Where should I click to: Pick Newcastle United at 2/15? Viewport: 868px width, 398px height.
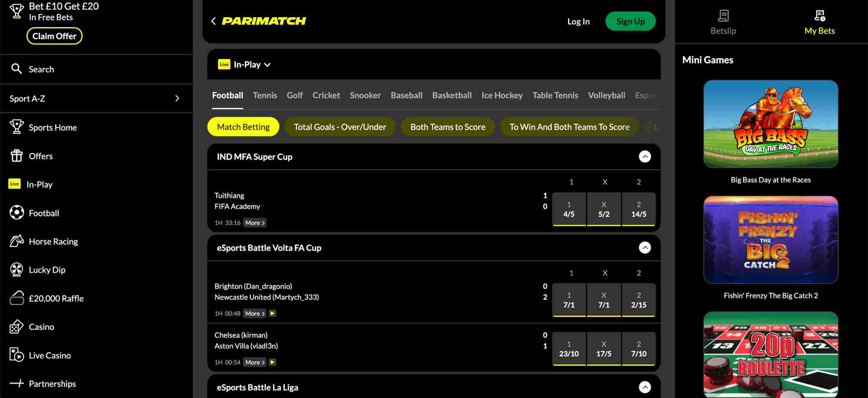639,300
